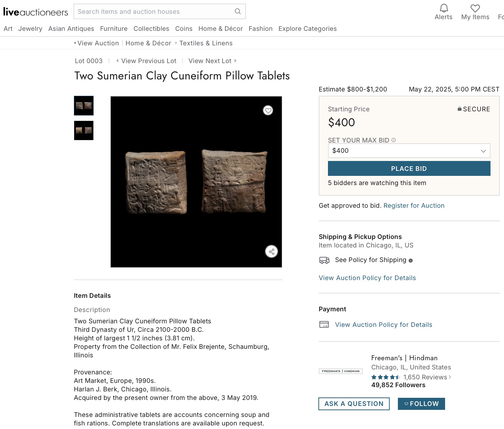Click the shipping policy info icon
The image size is (504, 429).
[x=411, y=261]
